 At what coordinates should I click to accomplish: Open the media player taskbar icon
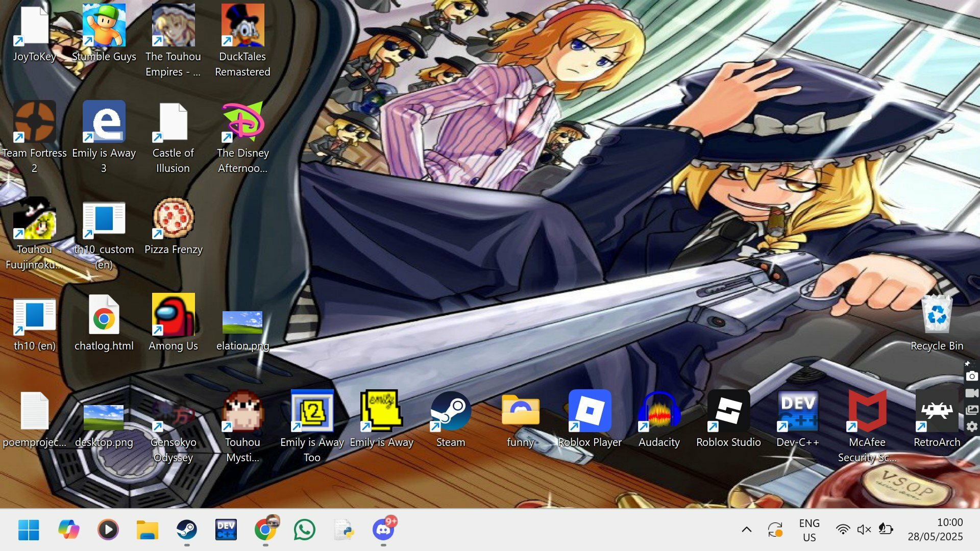(108, 530)
